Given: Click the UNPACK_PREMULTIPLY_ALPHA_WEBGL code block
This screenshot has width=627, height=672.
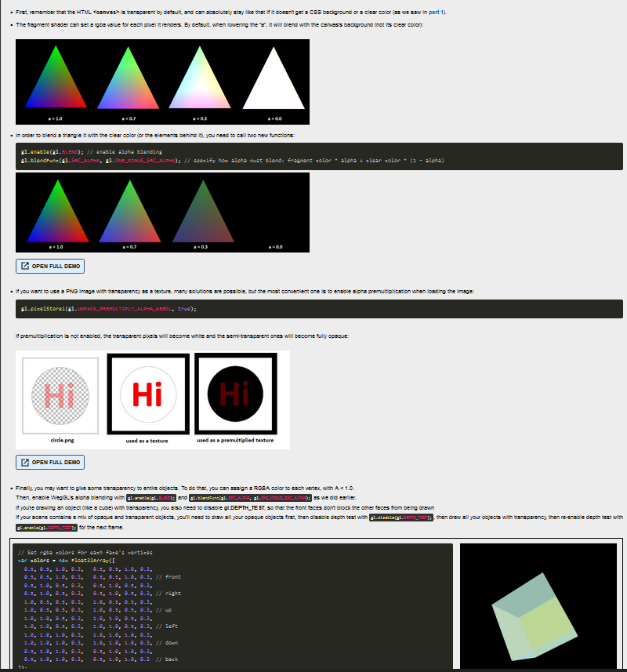Looking at the screenshot, I should click(118, 308).
